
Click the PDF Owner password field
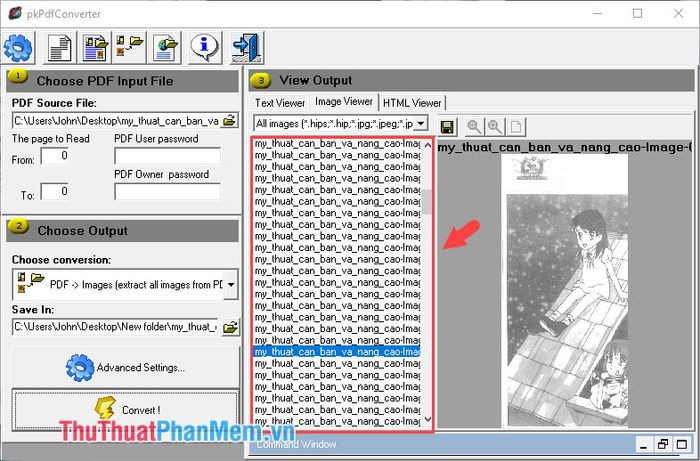pyautogui.click(x=167, y=191)
